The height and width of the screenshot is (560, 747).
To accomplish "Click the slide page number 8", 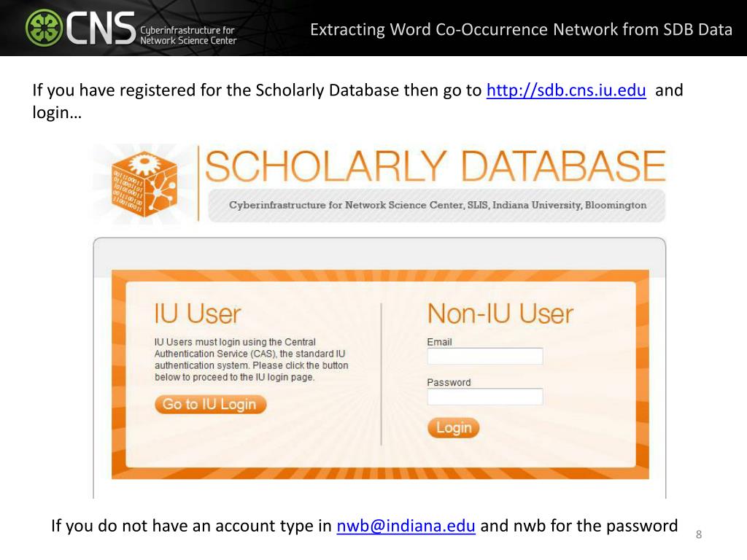I will click(x=699, y=534).
